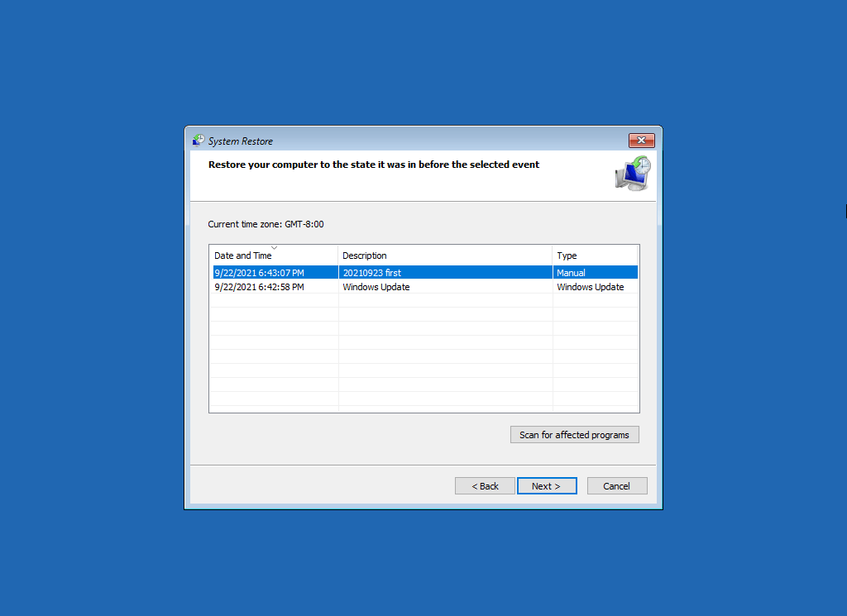Go back with the < Back button
The image size is (847, 616).
(485, 486)
